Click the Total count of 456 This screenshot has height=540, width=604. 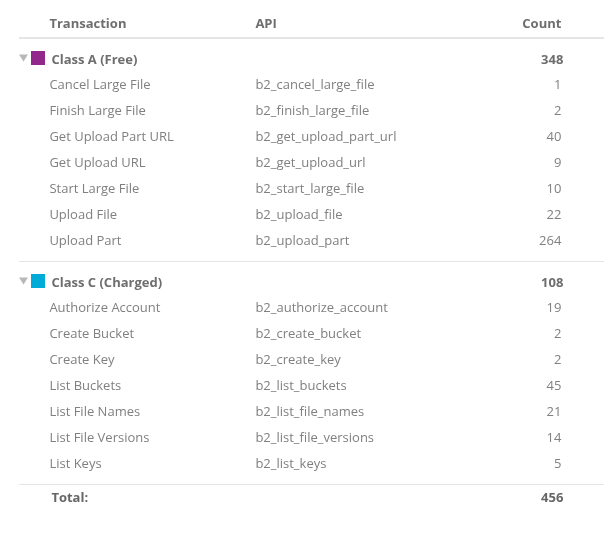[551, 497]
